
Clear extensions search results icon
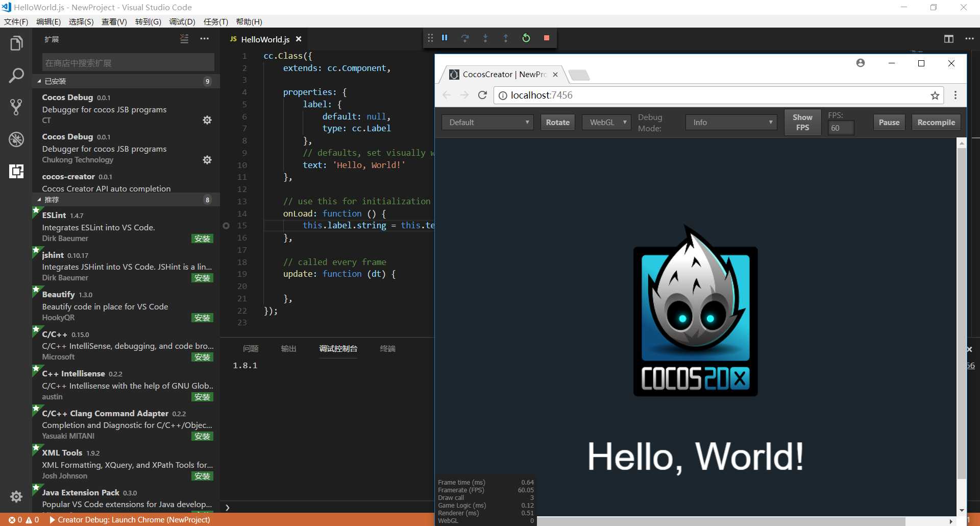pyautogui.click(x=184, y=39)
